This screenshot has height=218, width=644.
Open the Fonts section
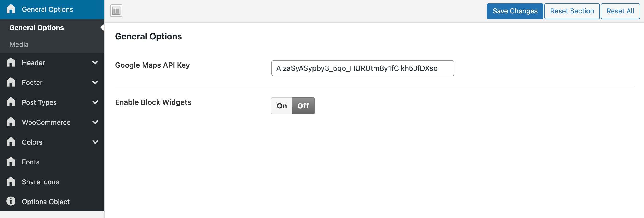coord(31,162)
